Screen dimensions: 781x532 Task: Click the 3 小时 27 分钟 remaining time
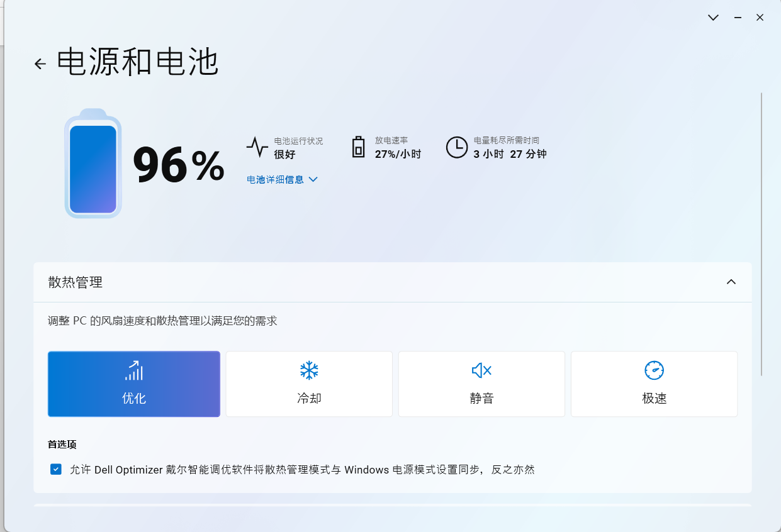point(510,154)
